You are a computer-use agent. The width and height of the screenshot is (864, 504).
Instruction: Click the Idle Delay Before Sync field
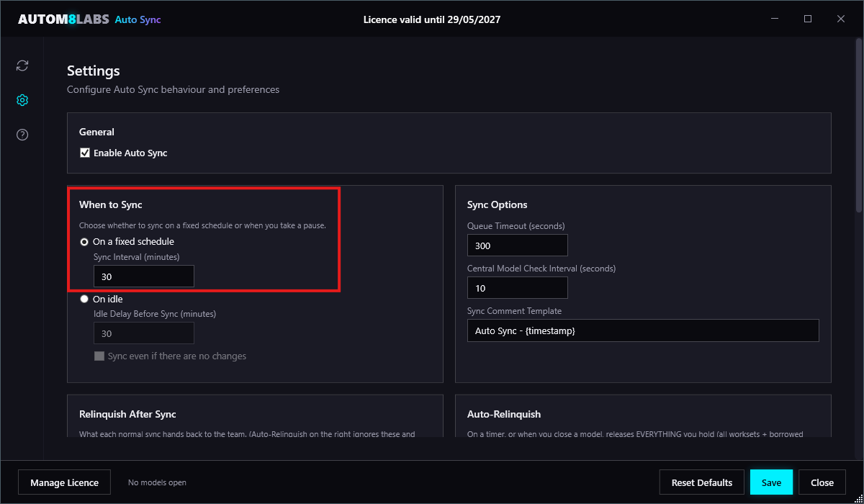coord(144,333)
